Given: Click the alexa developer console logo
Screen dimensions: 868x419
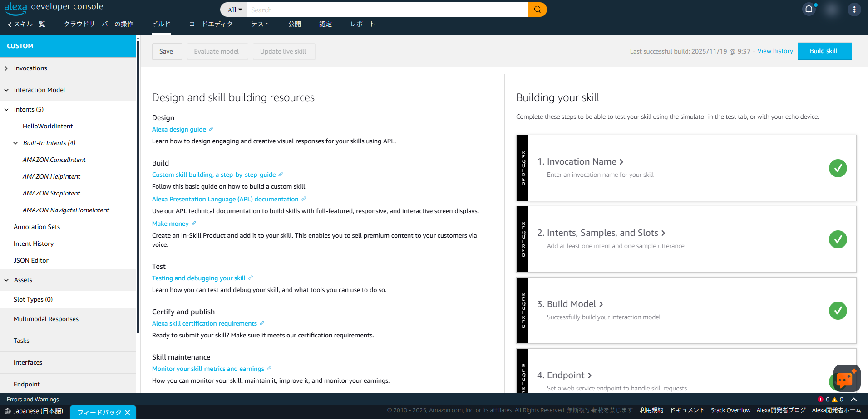Looking at the screenshot, I should click(x=54, y=8).
